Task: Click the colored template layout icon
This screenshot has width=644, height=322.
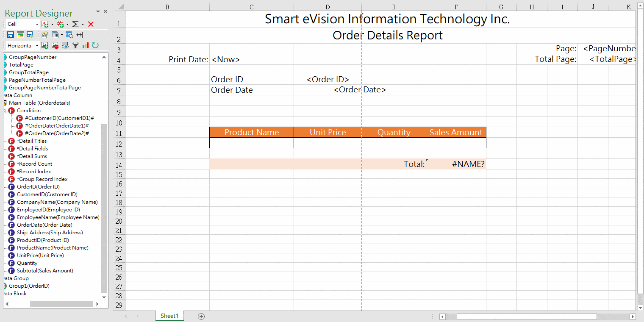Action: click(x=20, y=35)
